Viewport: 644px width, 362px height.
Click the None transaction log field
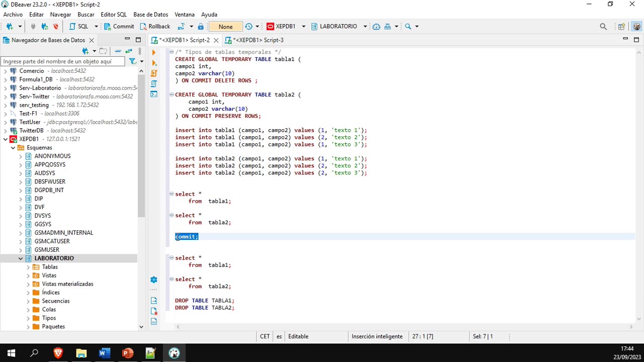(225, 27)
